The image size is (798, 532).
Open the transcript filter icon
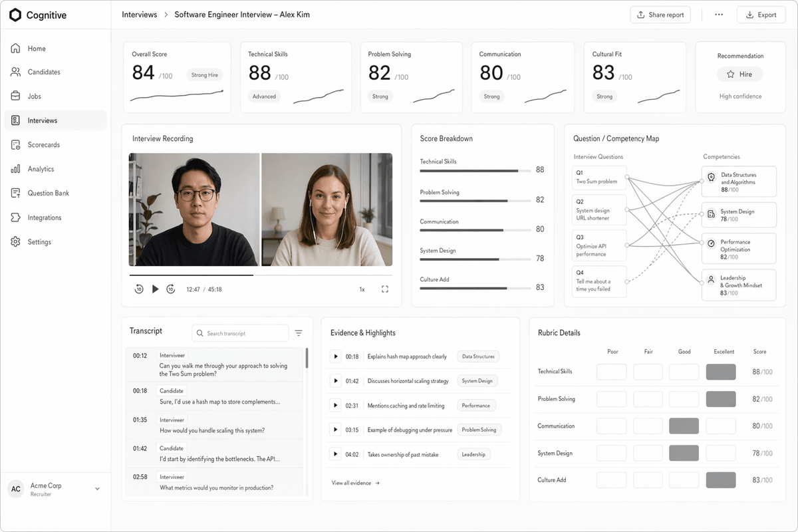point(299,333)
